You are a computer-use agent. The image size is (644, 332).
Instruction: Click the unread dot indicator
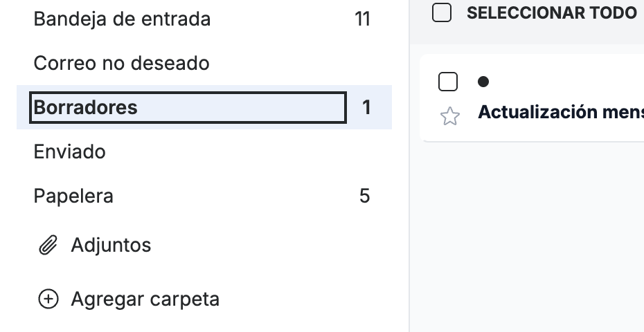click(483, 82)
